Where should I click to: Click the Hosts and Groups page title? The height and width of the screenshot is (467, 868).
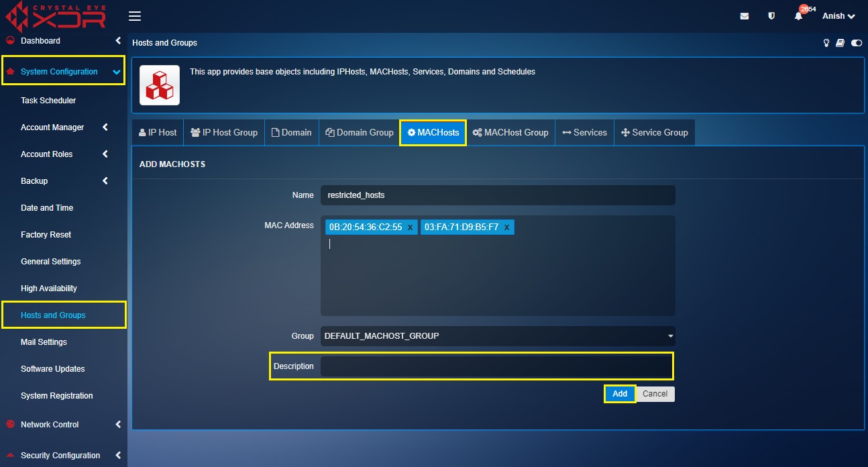[164, 43]
